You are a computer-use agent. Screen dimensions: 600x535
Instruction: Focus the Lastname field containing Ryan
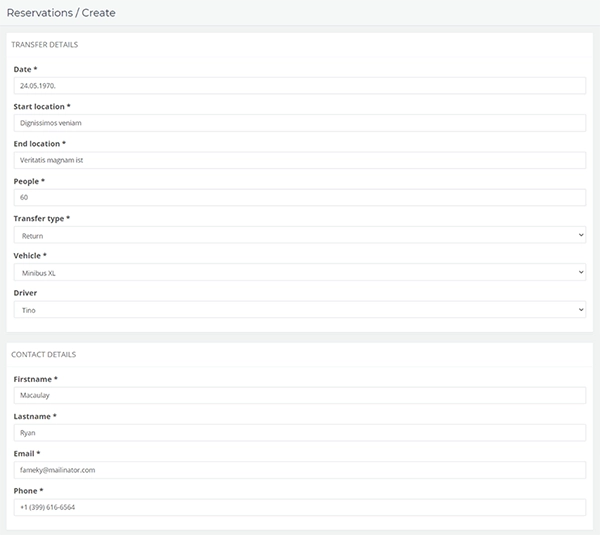[x=299, y=433]
